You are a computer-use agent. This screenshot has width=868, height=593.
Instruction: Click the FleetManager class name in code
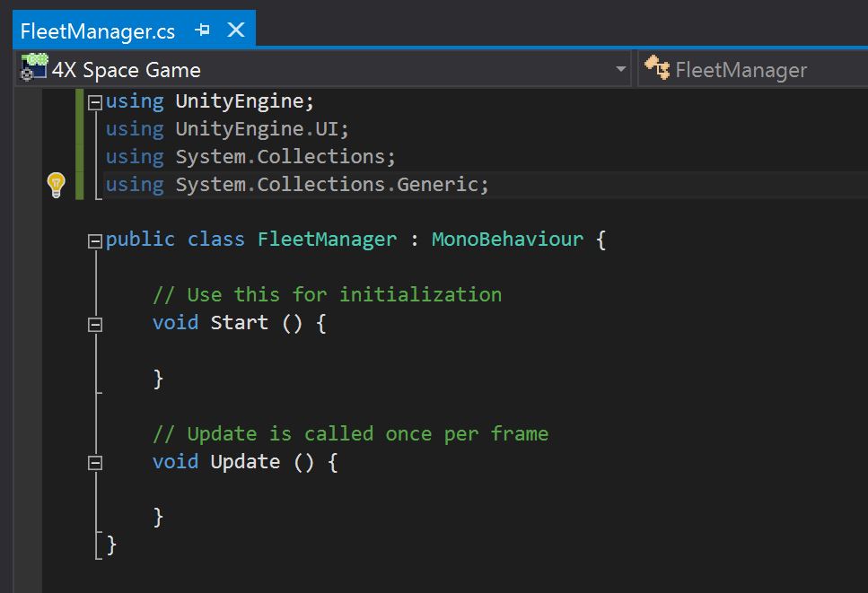click(327, 240)
